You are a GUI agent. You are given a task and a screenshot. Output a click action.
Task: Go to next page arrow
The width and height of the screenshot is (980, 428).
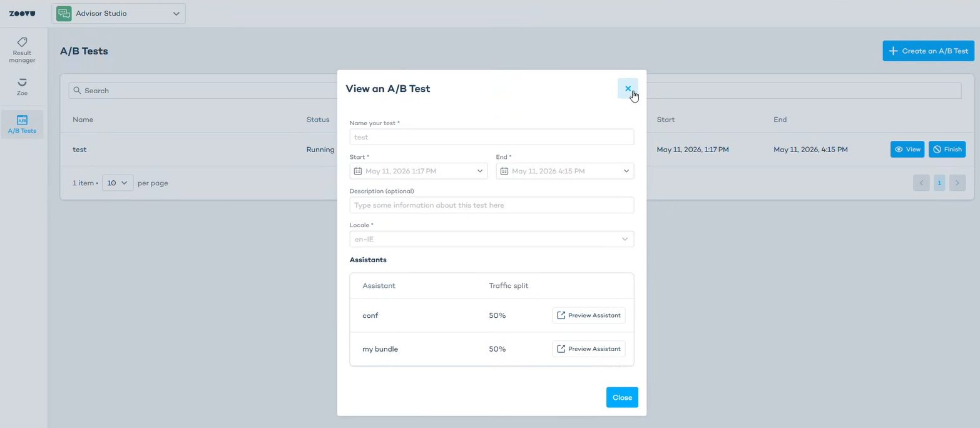tap(957, 183)
